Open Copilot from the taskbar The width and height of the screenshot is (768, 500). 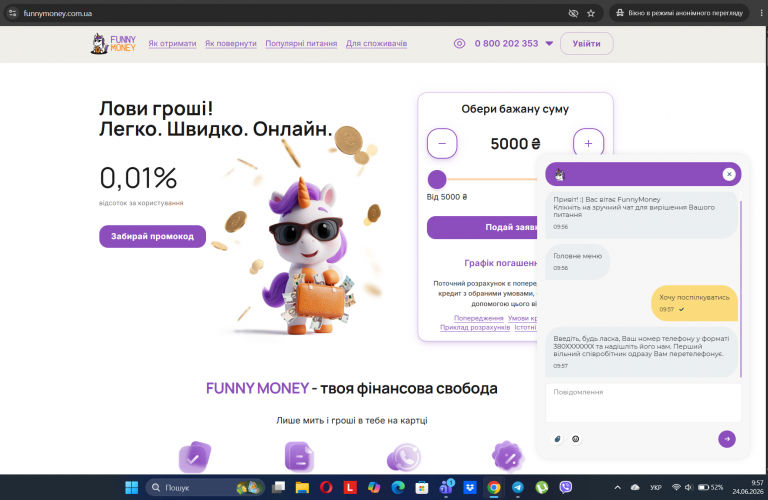point(374,487)
